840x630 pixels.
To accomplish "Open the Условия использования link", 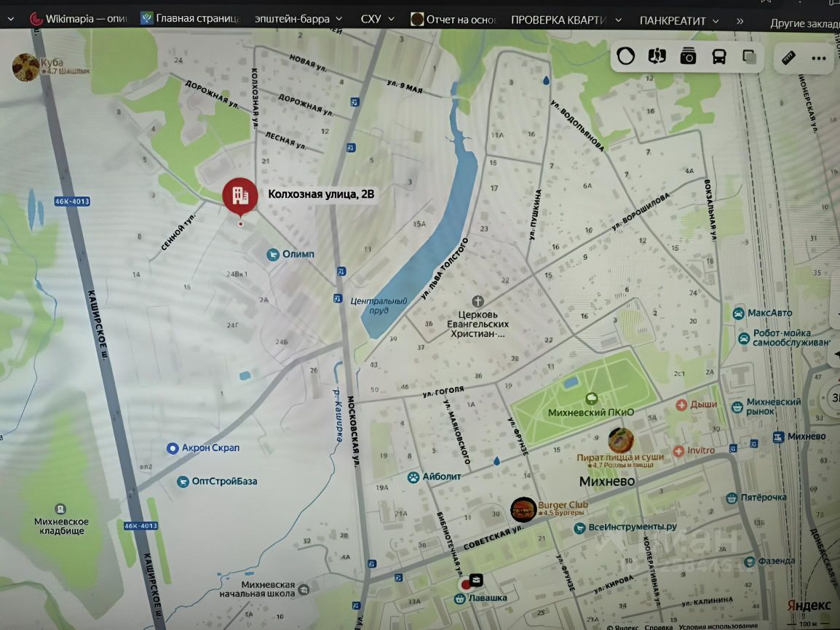I will click(718, 626).
